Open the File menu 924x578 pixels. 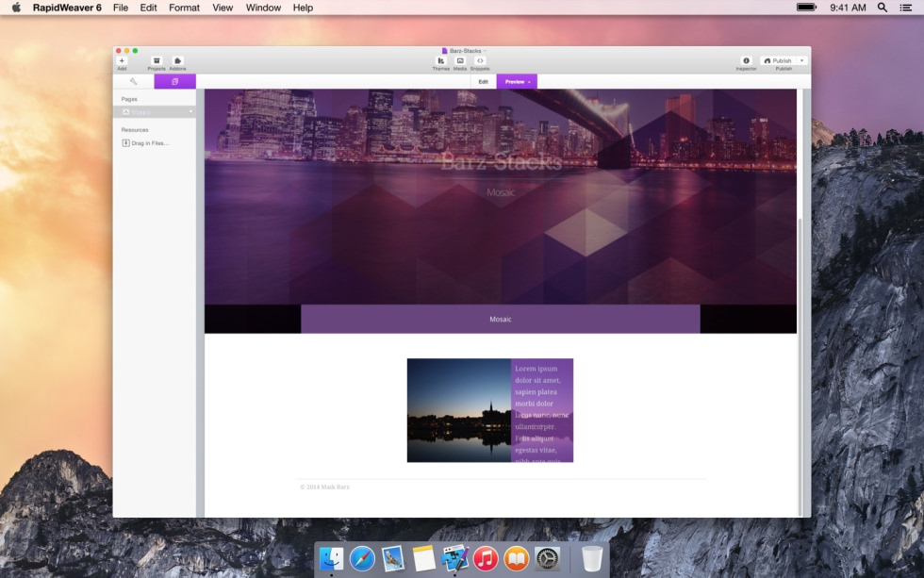coord(121,8)
